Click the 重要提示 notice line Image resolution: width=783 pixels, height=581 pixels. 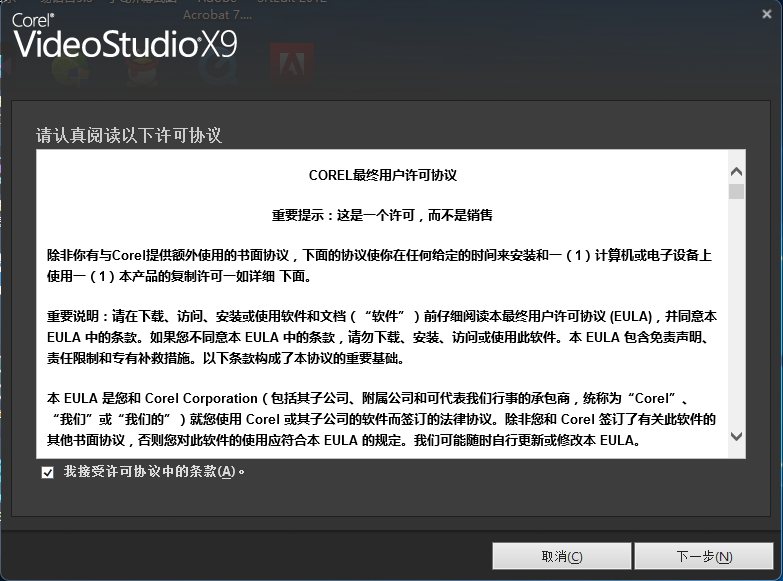click(382, 215)
